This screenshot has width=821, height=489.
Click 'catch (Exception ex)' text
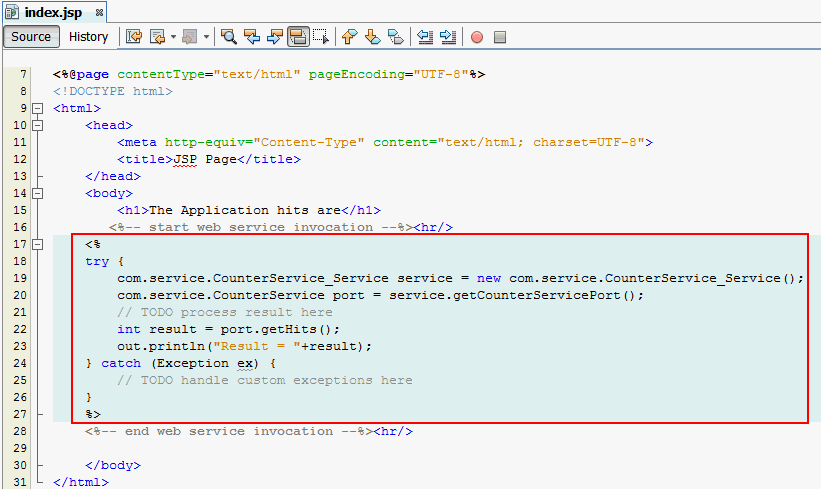[180, 363]
